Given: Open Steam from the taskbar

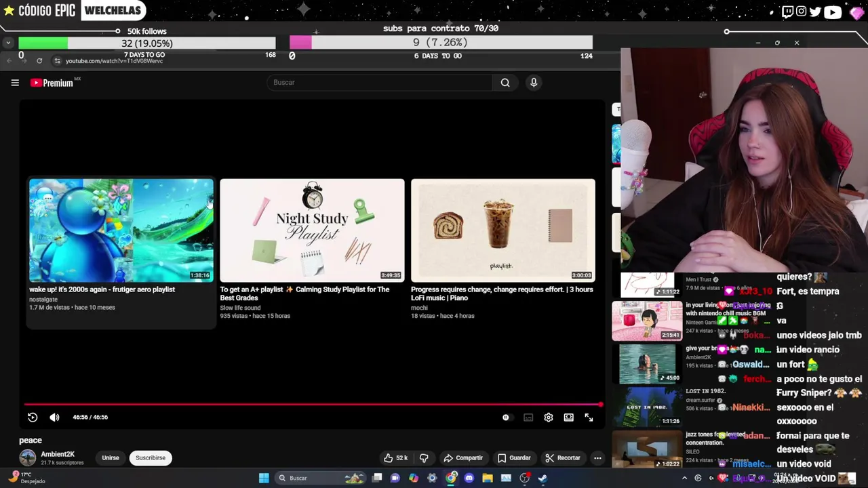Looking at the screenshot, I should coord(542,478).
